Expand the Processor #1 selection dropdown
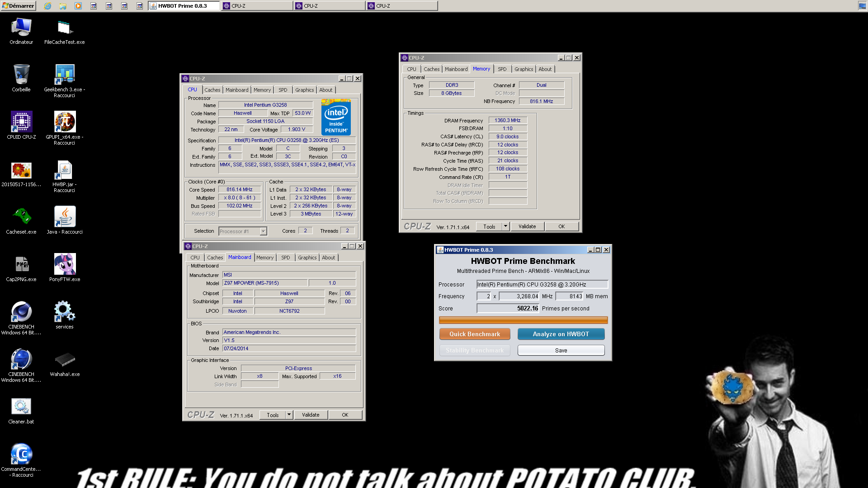Viewport: 868px width, 488px height. click(x=263, y=231)
